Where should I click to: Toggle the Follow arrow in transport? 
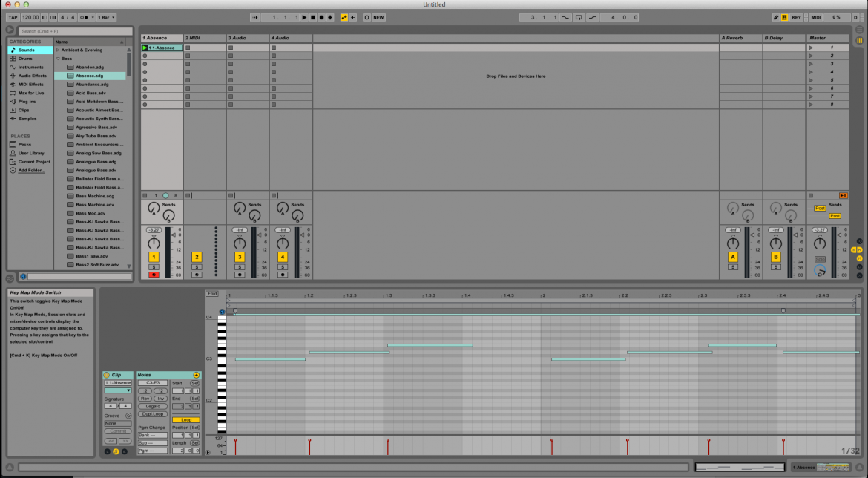coord(255,17)
